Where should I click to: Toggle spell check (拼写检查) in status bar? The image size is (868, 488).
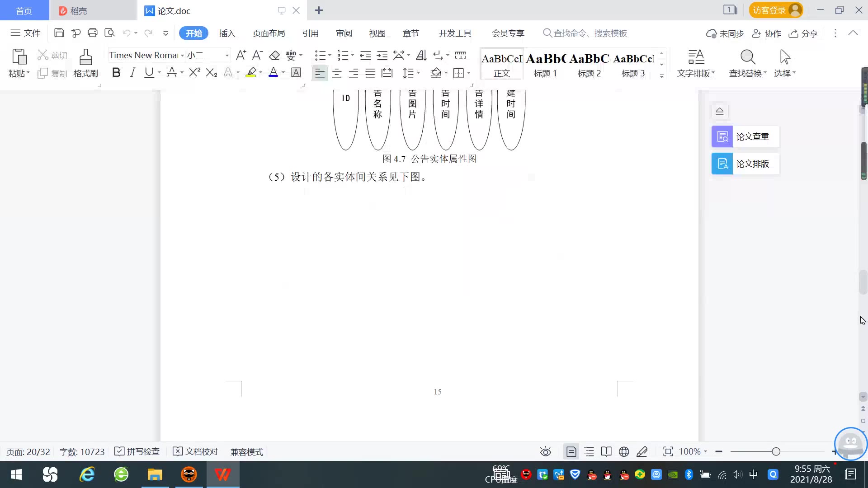pos(137,451)
